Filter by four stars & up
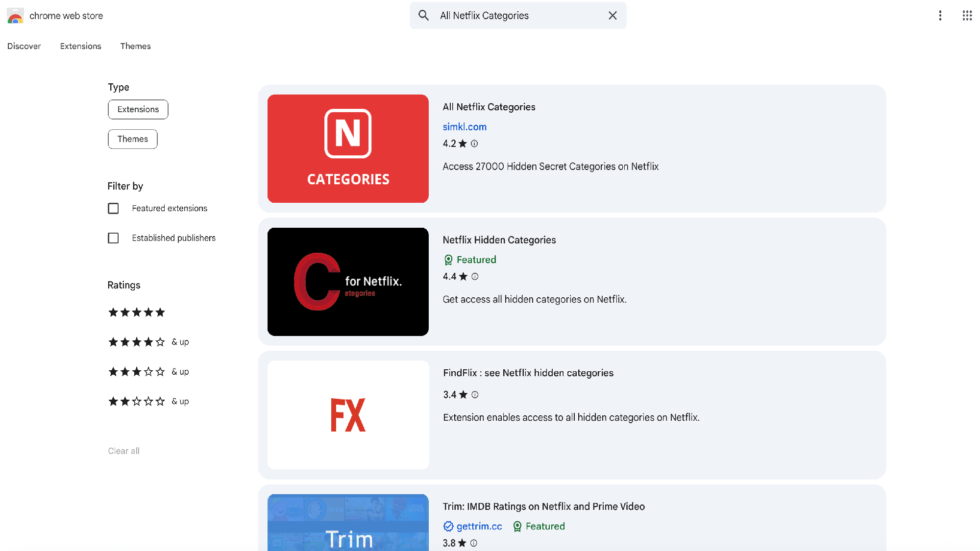Viewport: 980px width, 551px height. point(148,342)
